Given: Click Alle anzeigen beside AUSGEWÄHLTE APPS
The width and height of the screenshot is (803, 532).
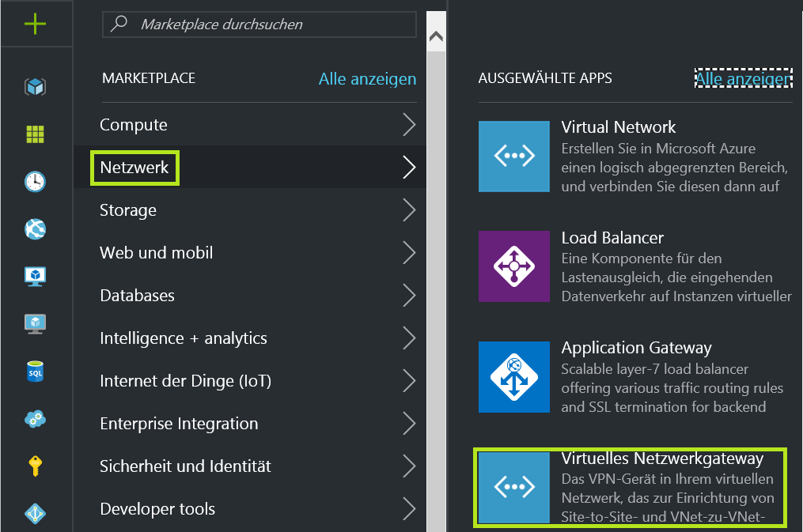Looking at the screenshot, I should pyautogui.click(x=742, y=79).
